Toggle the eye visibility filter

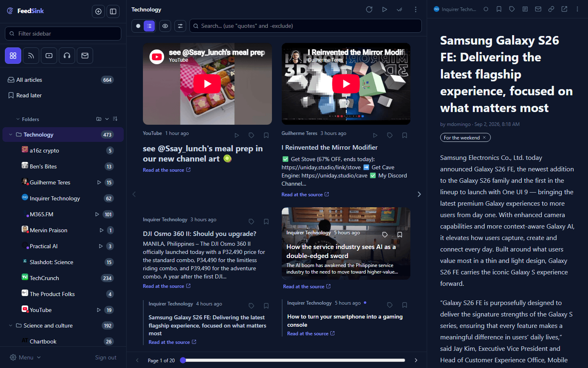point(165,26)
